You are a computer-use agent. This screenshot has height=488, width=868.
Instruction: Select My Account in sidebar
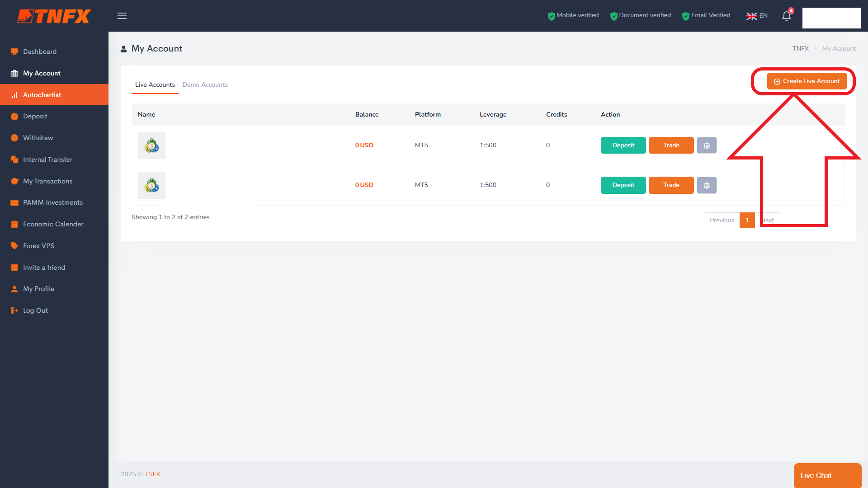click(54, 73)
